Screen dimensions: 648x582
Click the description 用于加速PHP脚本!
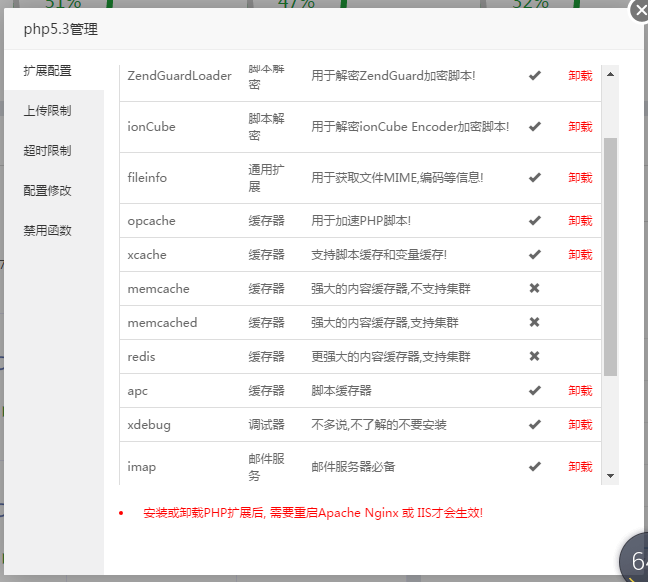361,221
